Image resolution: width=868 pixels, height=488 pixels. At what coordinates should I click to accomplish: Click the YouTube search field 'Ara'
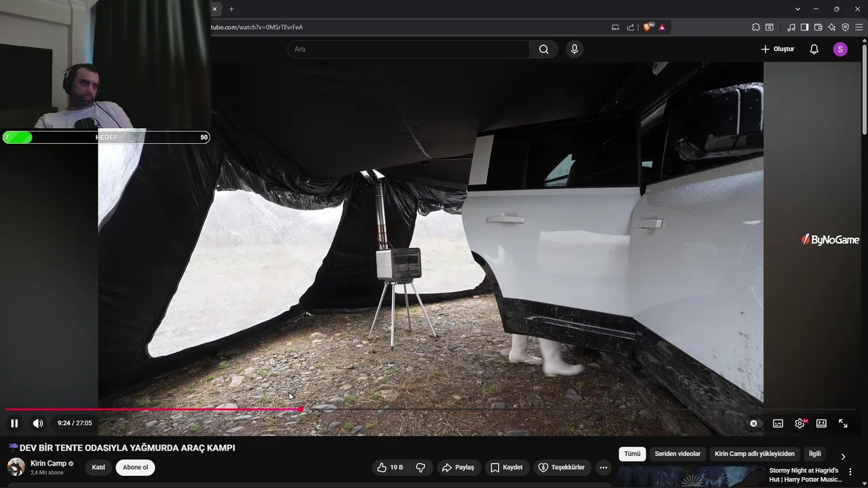click(408, 49)
